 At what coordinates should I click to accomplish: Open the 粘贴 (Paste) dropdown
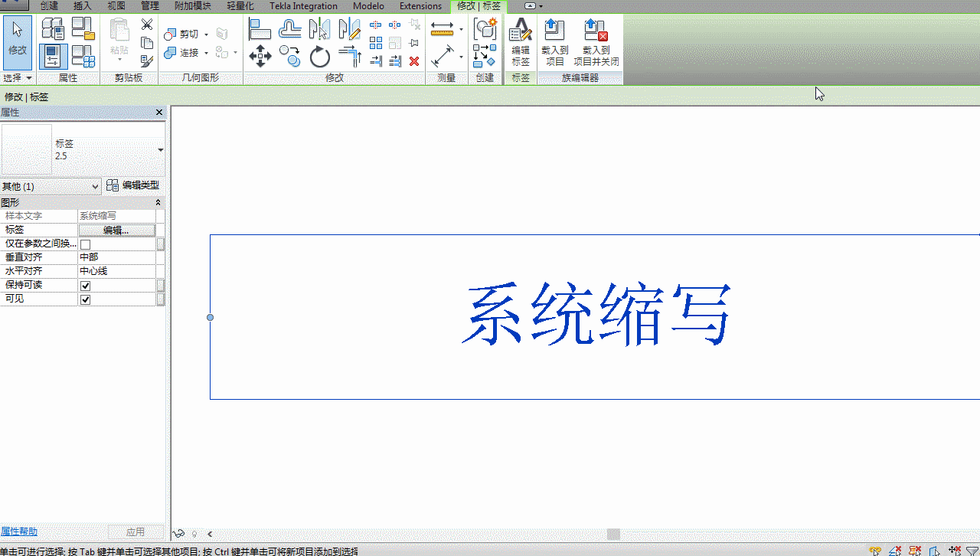(119, 58)
